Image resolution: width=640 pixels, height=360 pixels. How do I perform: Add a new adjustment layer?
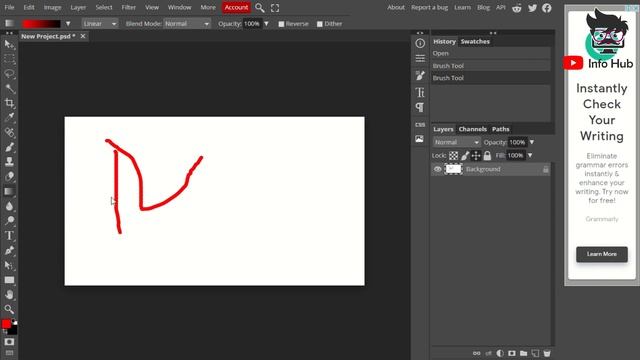pos(500,353)
